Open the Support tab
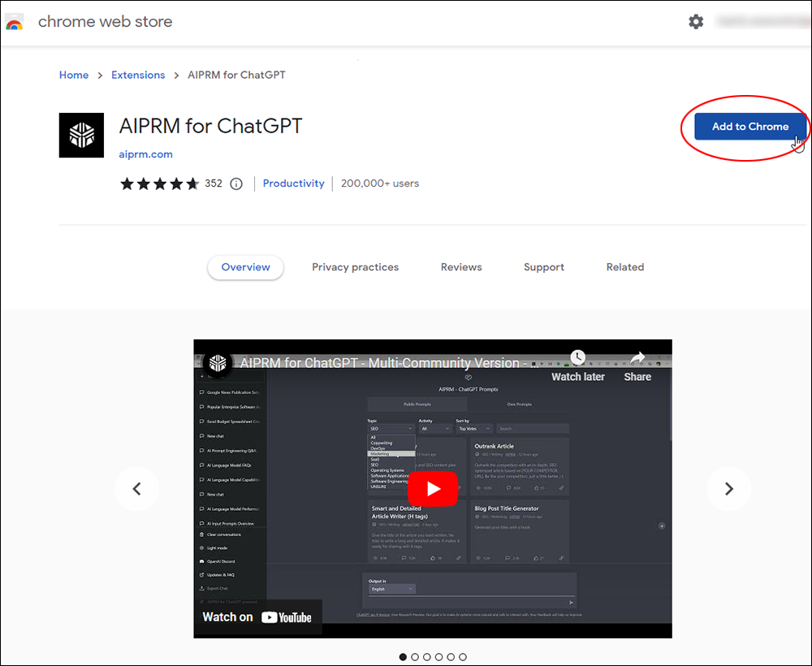 [544, 267]
